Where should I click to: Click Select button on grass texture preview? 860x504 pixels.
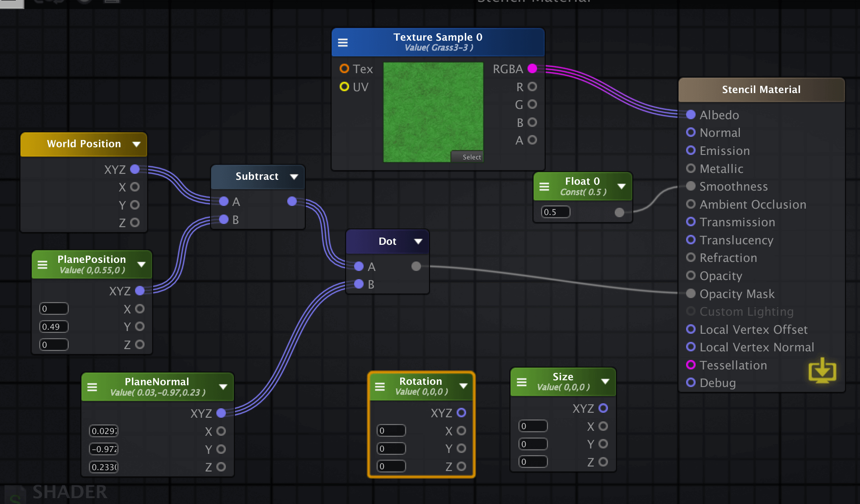467,157
